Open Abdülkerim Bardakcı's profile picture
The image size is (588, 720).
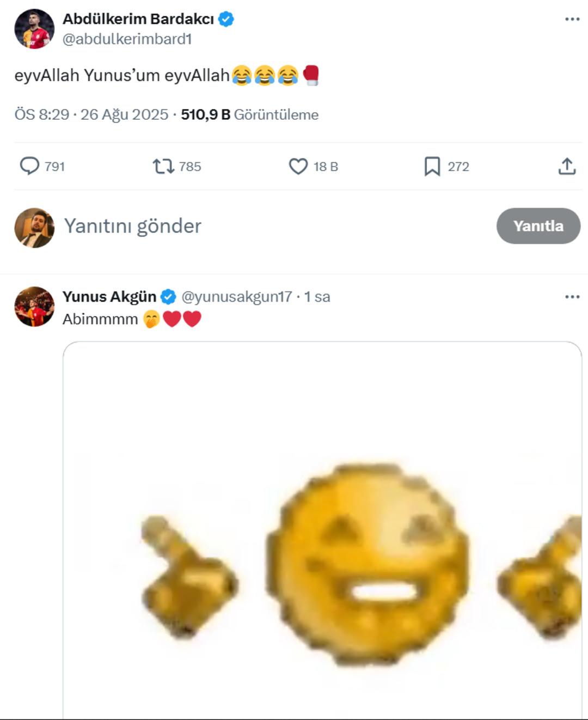34,26
